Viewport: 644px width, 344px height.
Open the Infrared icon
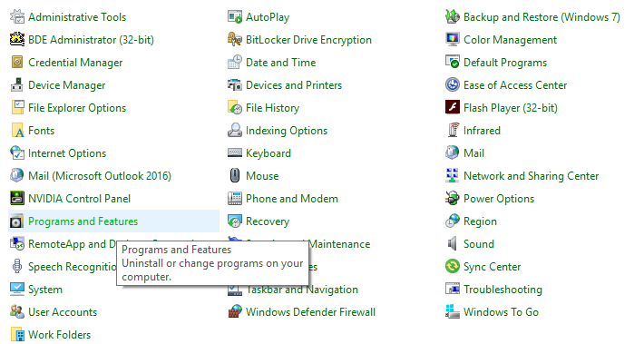tap(453, 131)
